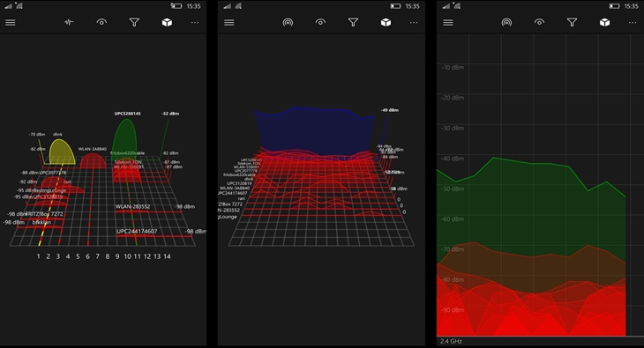This screenshot has width=644, height=348.
Task: Select the fritzbox6320cable label in channel view
Action: [127, 153]
